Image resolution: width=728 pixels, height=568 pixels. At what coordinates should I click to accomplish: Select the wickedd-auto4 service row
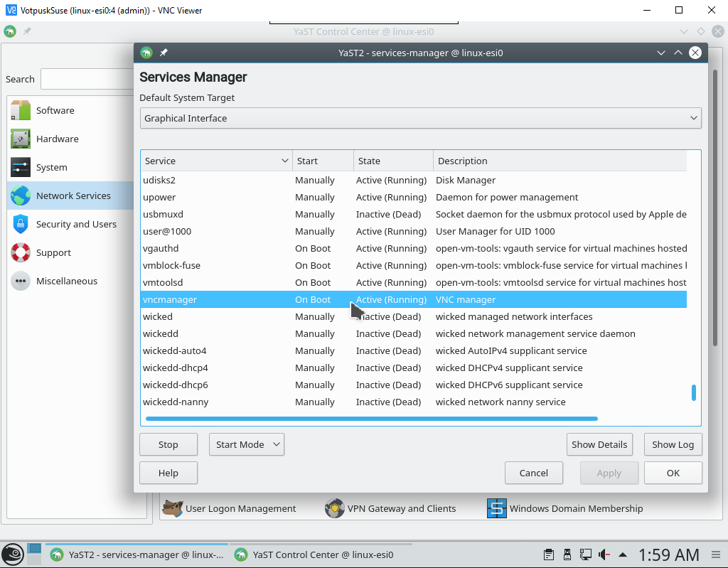click(414, 351)
